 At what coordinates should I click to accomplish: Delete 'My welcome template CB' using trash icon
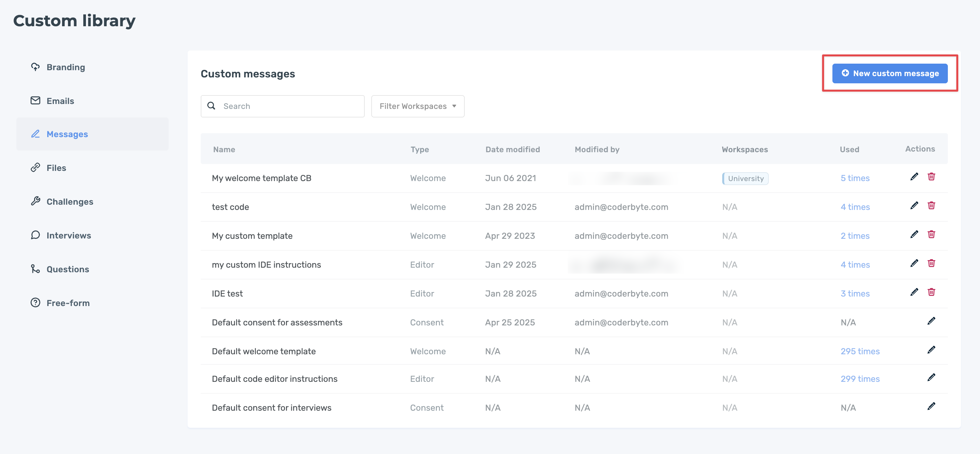931,177
